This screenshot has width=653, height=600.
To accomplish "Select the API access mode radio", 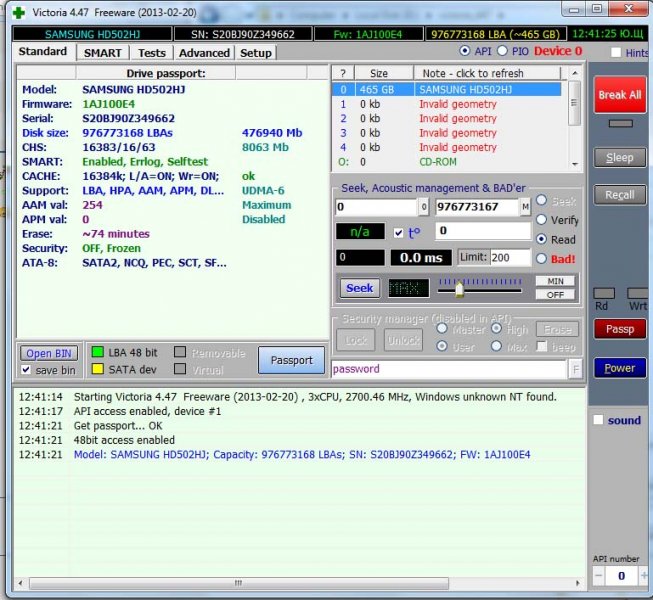I will pos(465,51).
